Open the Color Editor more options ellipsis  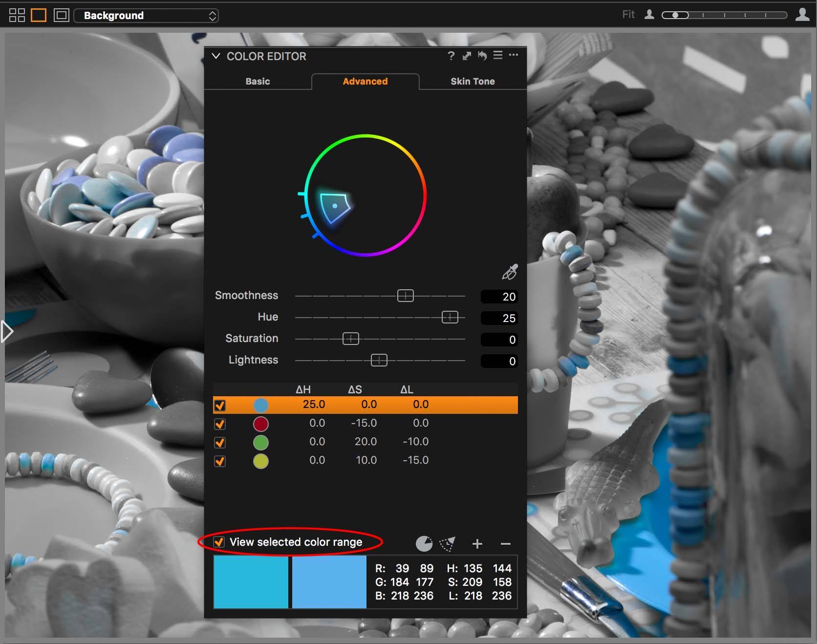514,55
